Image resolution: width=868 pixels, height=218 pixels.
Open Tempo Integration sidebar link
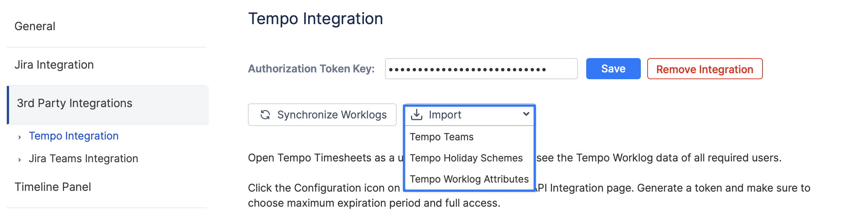[x=73, y=136]
